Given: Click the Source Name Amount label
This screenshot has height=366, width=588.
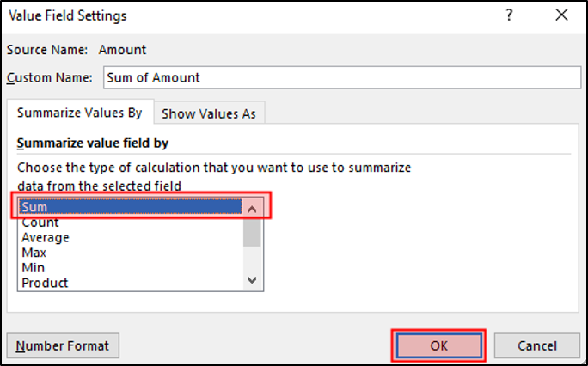Looking at the screenshot, I should tap(122, 51).
